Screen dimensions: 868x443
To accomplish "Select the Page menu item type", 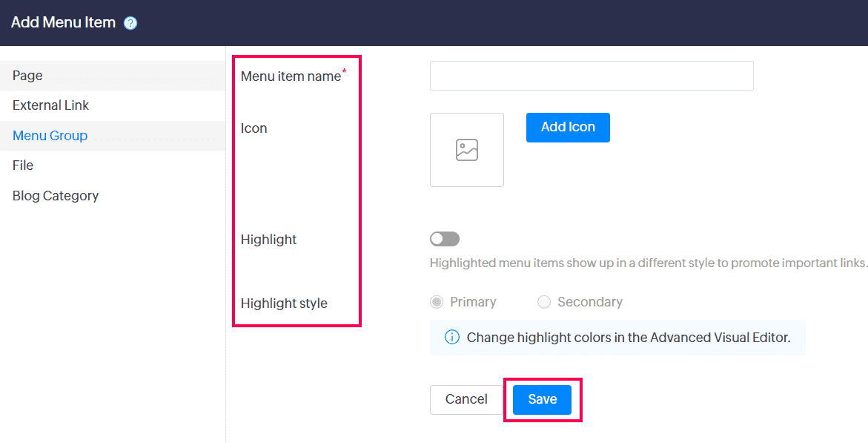I will point(113,76).
